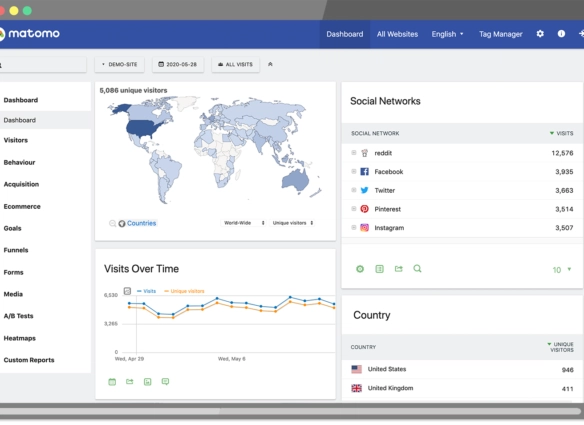Select Dashboard sub-item in sidebar
Image resolution: width=584 pixels, height=425 pixels.
coord(45,120)
